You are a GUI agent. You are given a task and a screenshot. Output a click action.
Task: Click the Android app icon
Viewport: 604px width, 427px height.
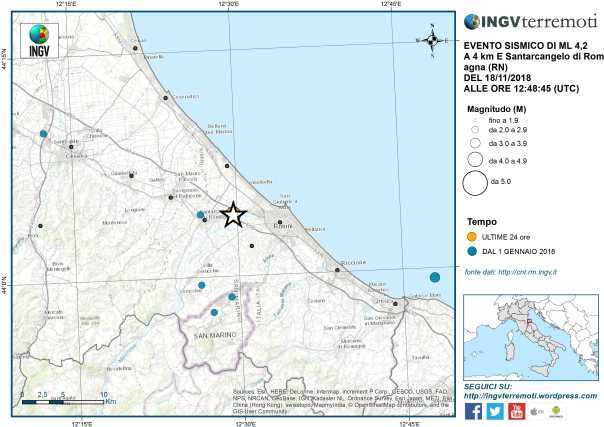coord(555,411)
